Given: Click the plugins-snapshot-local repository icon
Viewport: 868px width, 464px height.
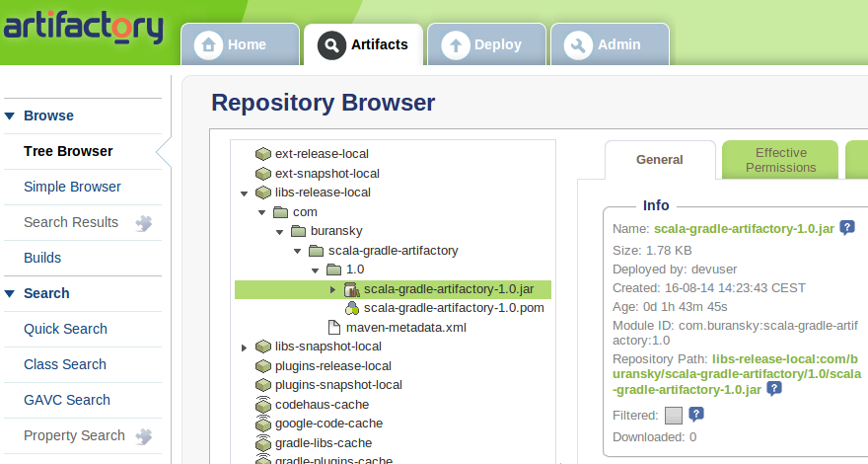Looking at the screenshot, I should pyautogui.click(x=263, y=385).
